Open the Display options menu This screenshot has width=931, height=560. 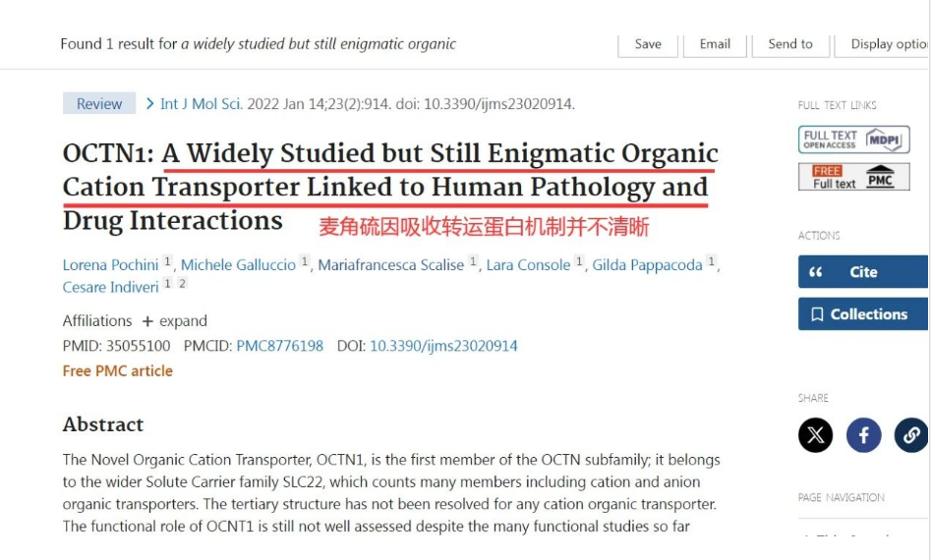[889, 44]
